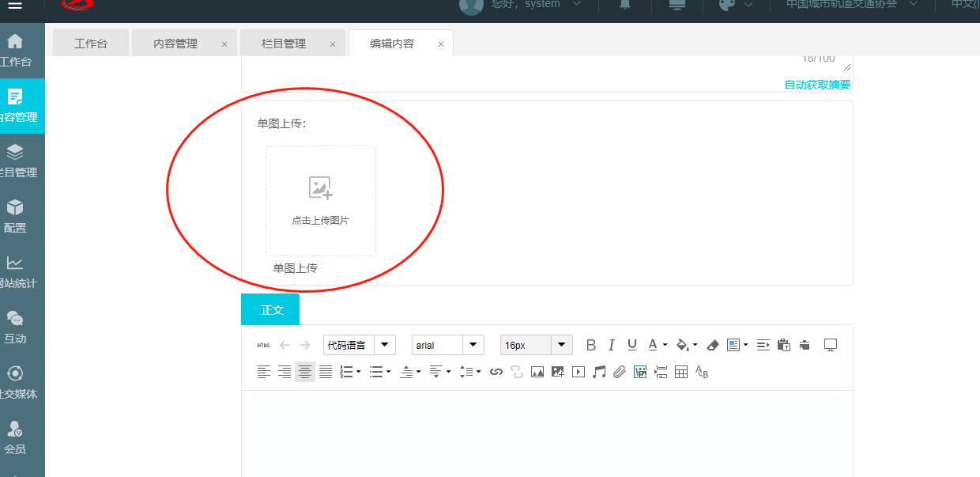Align text left
The image size is (980, 477).
[263, 372]
